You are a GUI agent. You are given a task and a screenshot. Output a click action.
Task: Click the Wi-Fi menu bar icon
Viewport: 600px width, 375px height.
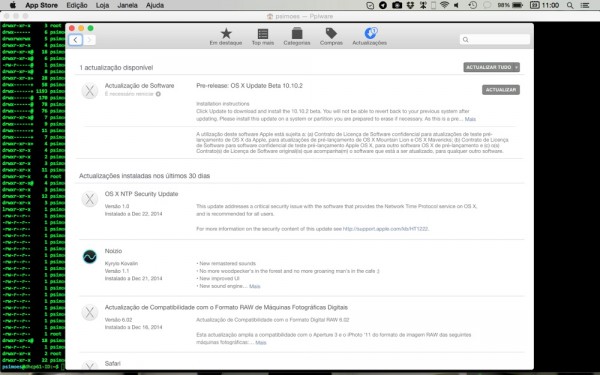click(x=444, y=5)
